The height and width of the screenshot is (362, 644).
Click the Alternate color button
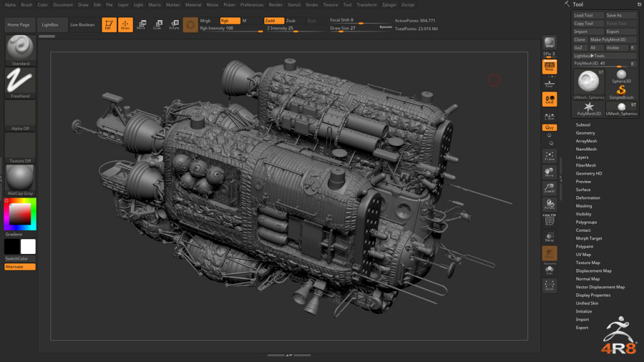(x=20, y=266)
